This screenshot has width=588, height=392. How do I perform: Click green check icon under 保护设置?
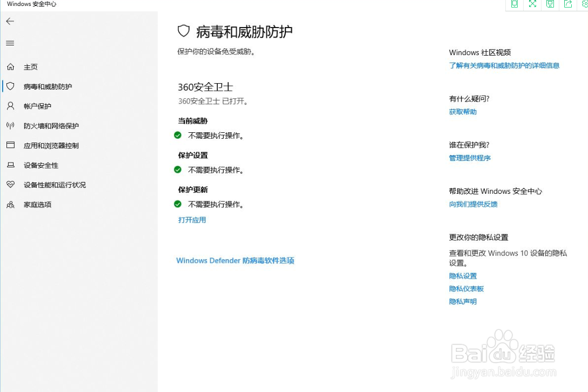tap(178, 170)
